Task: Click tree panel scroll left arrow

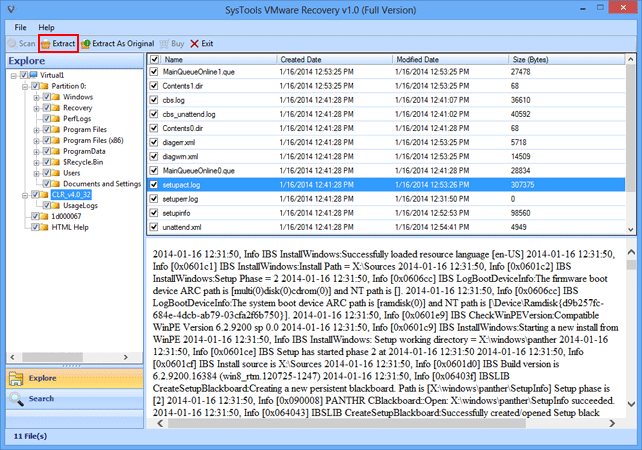Action: coord(12,357)
